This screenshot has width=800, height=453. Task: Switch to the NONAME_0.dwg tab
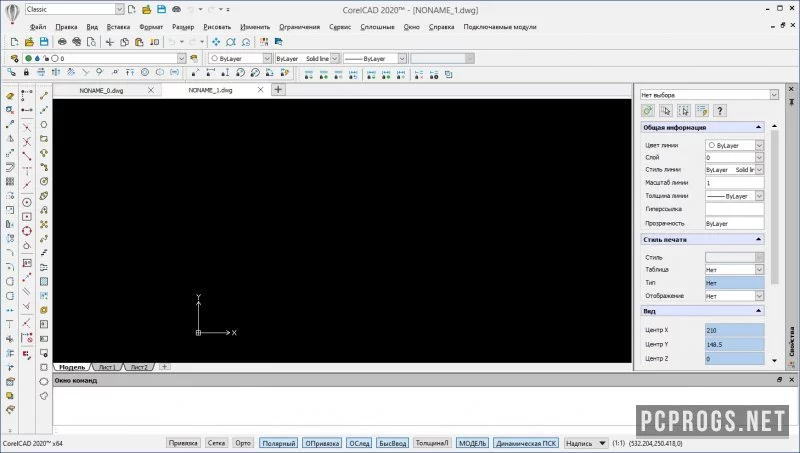click(101, 90)
